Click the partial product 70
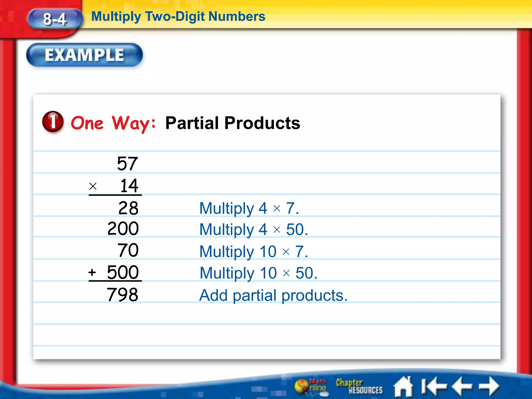Viewport: 532px width, 399px height. (128, 250)
